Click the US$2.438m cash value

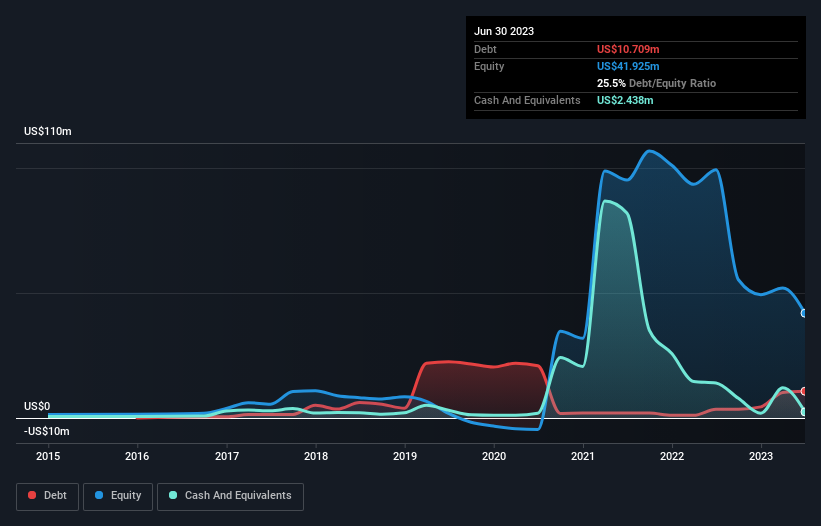point(625,100)
